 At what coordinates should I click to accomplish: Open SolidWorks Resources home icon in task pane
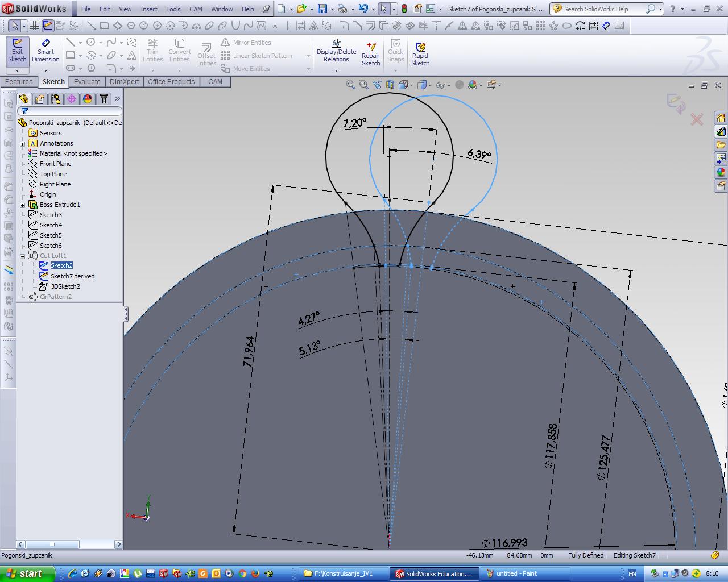point(721,118)
